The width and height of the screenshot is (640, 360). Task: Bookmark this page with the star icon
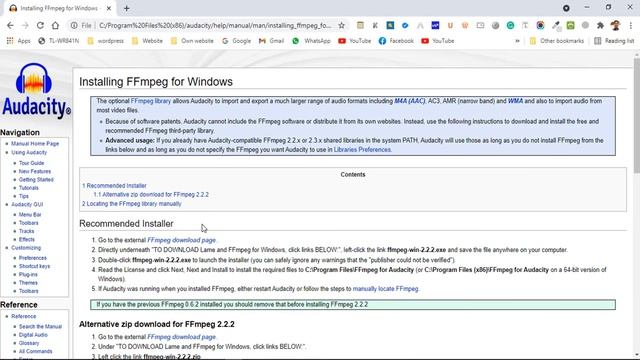[x=341, y=25]
